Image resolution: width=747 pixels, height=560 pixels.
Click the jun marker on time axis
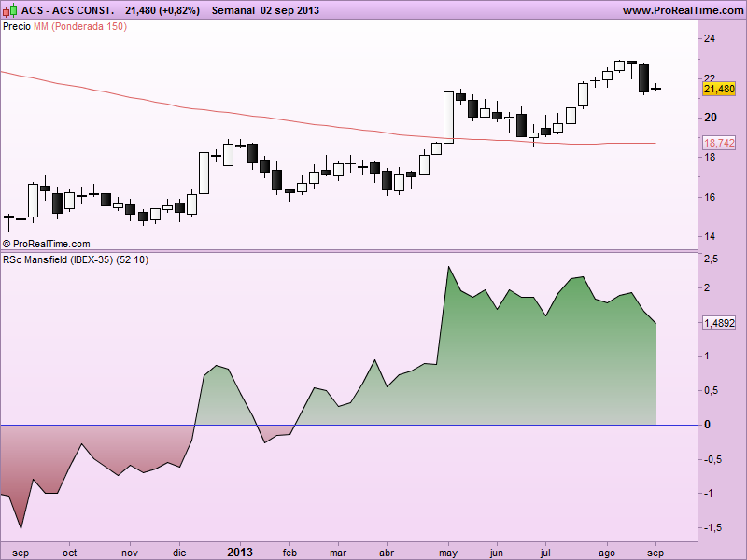497,553
